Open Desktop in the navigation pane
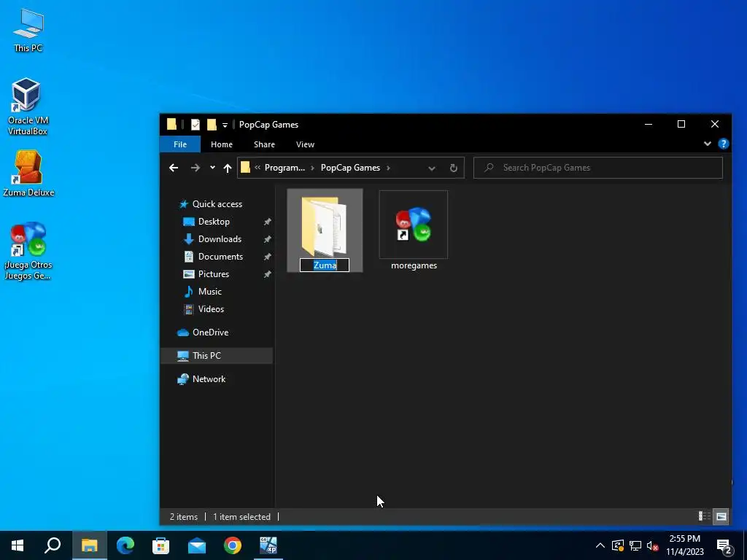747x560 pixels. (214, 222)
